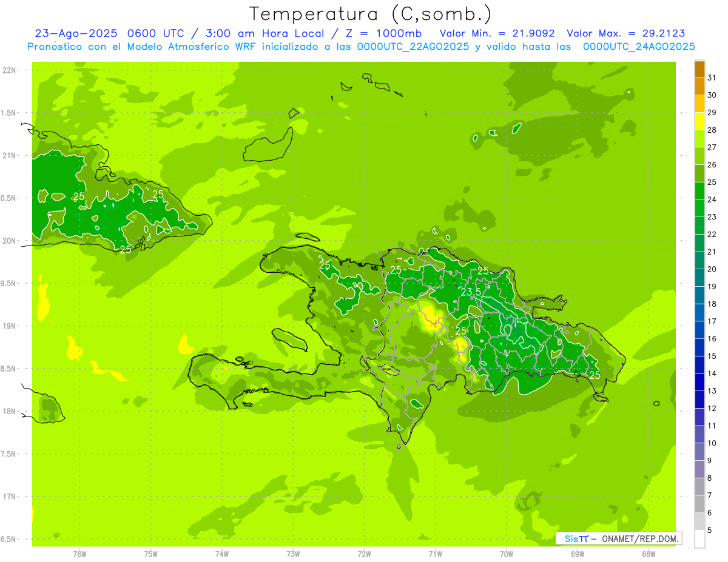Click the color bar label "28"
Screen dimensions: 728x562
click(712, 130)
